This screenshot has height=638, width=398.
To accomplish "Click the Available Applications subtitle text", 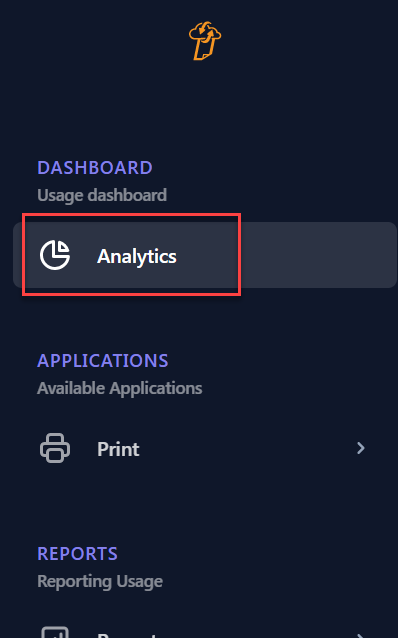I will coord(120,388).
